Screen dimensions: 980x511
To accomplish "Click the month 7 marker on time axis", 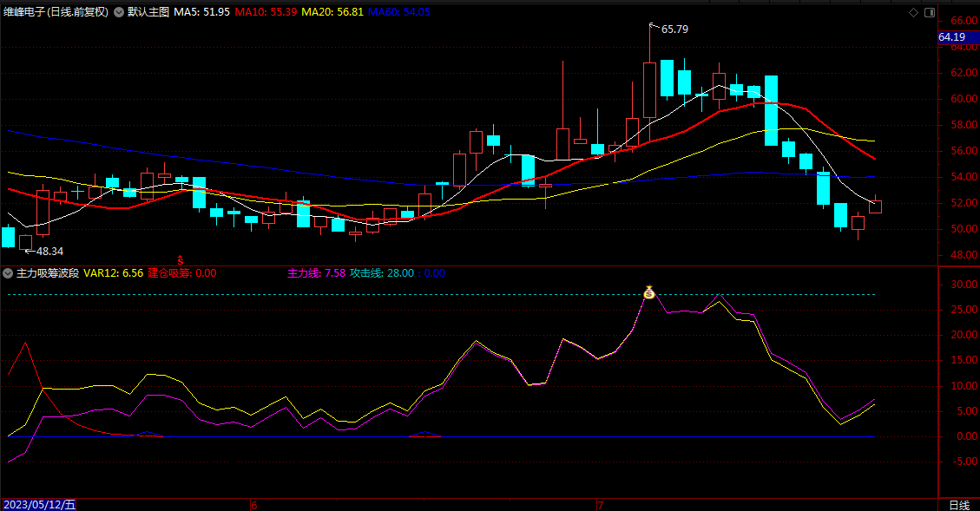I will coord(600,505).
